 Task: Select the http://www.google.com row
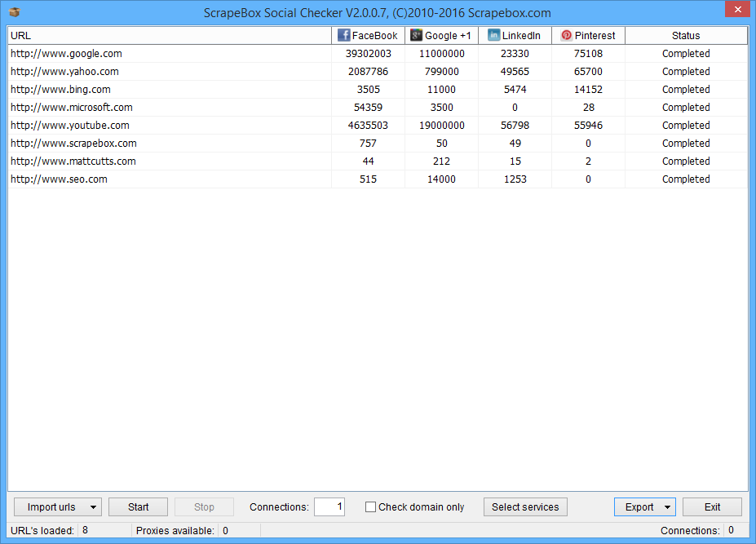[66, 54]
